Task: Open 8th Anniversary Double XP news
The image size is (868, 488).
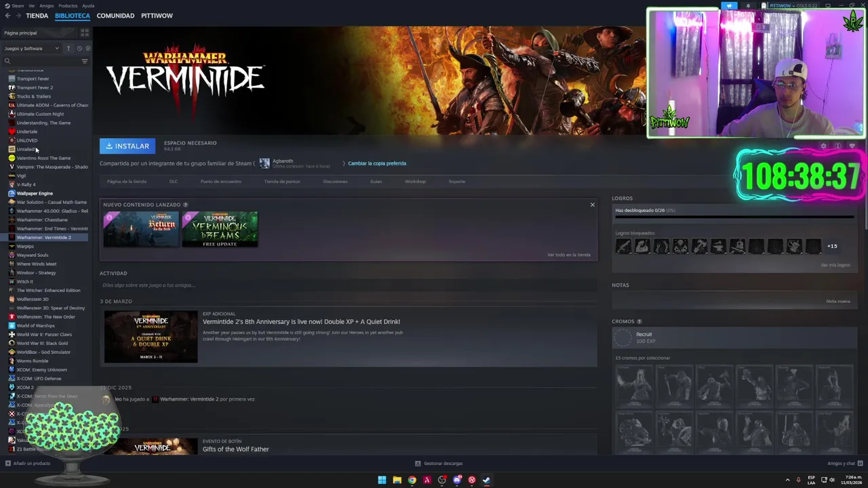Action: click(x=301, y=322)
